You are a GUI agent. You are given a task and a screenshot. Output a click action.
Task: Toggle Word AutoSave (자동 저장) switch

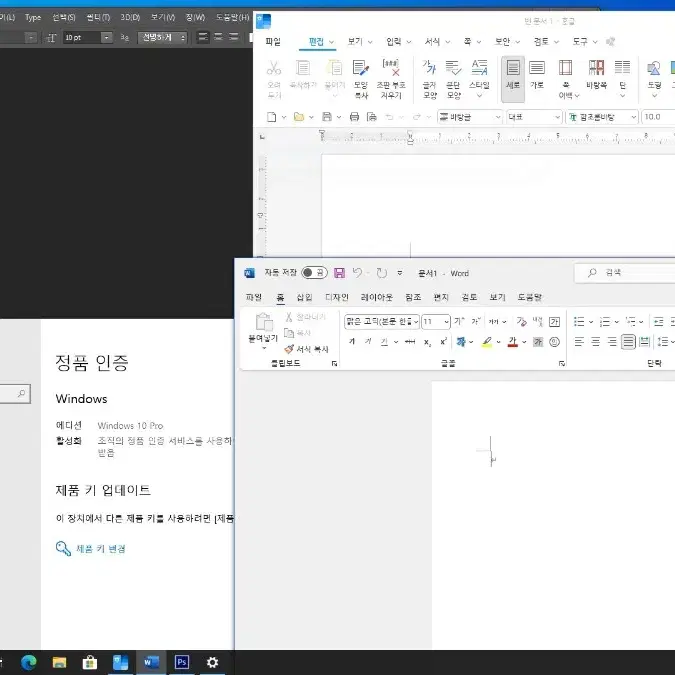tap(314, 272)
